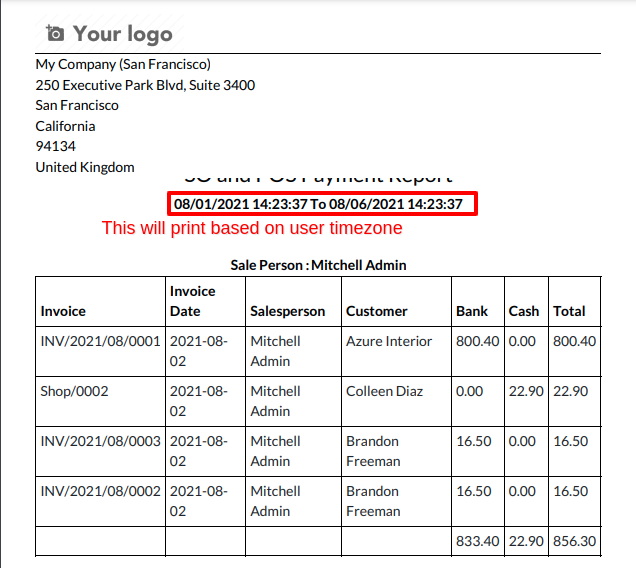
Task: Click the camera icon beside Your logo
Action: pyautogui.click(x=55, y=33)
